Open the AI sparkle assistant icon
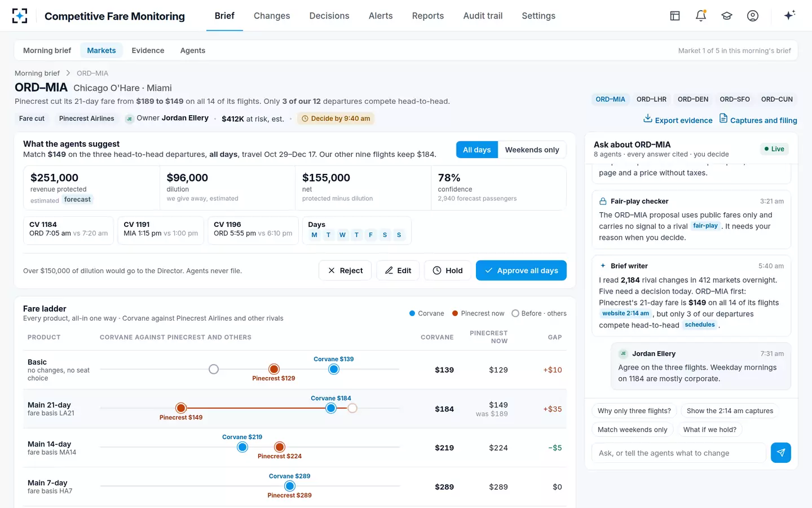Screen dimensions: 812x508 (789, 15)
